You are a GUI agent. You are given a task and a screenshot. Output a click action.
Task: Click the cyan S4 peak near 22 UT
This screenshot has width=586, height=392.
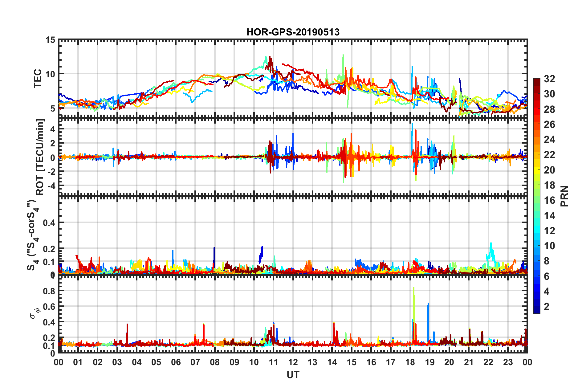coord(491,254)
